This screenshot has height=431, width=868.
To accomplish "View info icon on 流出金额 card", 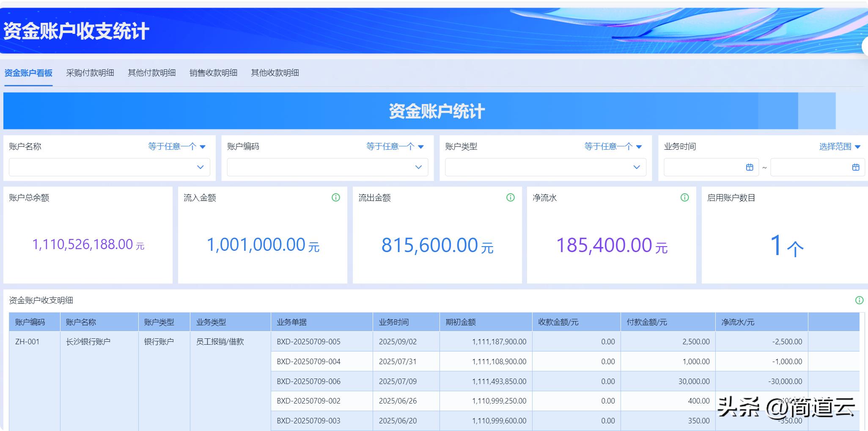I will click(510, 197).
